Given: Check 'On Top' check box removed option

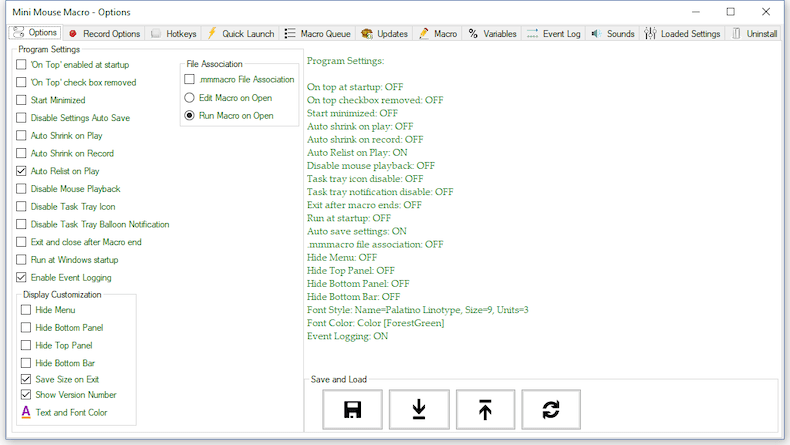Looking at the screenshot, I should 21,82.
